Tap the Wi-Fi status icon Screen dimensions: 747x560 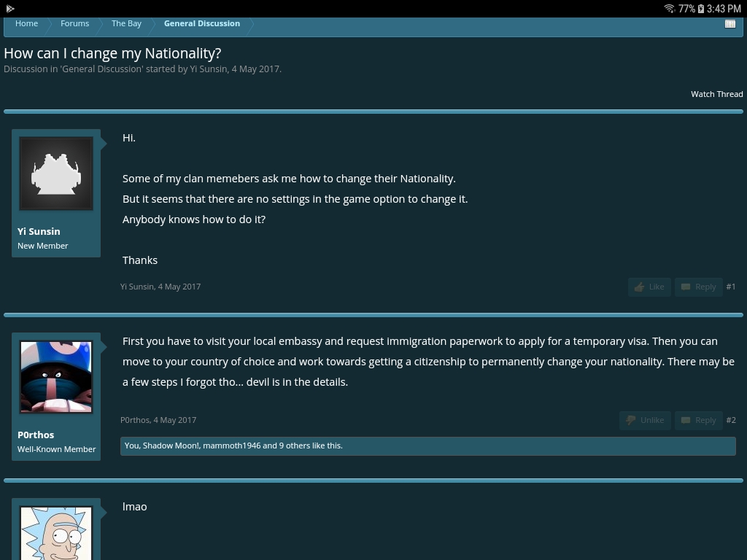(x=670, y=9)
